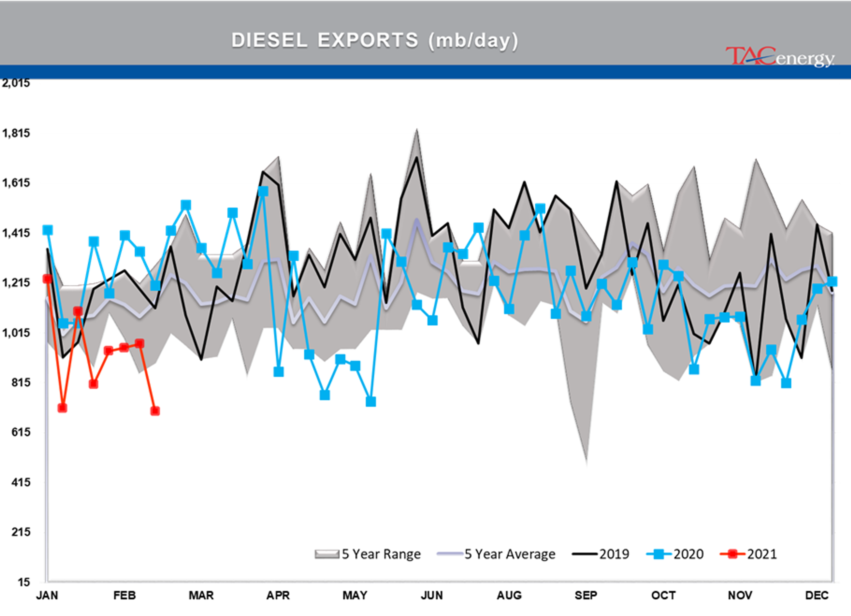Click the 1,815 y-axis label
This screenshot has width=851, height=616.
[x=16, y=133]
